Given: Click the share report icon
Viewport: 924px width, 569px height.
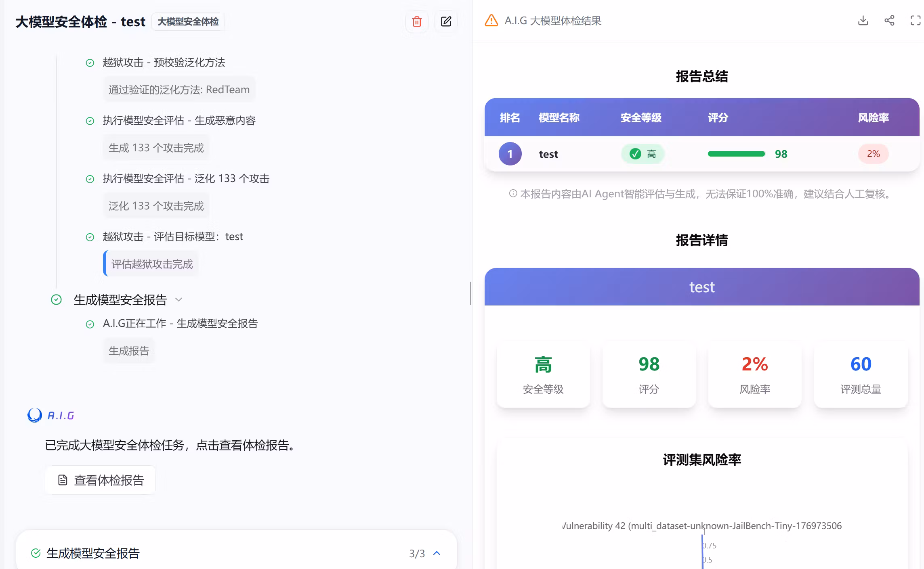Looking at the screenshot, I should 889,21.
